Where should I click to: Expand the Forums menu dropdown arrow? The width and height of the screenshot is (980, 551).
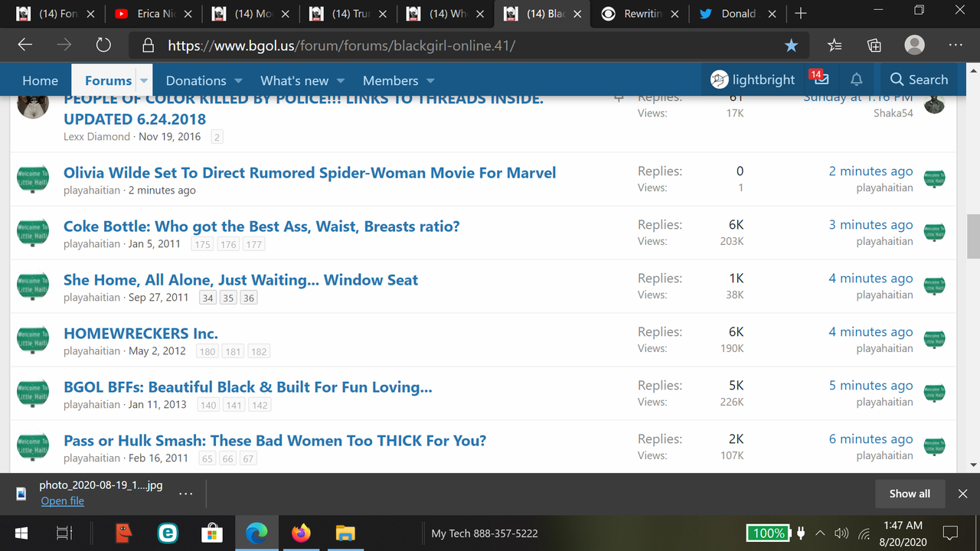(144, 80)
